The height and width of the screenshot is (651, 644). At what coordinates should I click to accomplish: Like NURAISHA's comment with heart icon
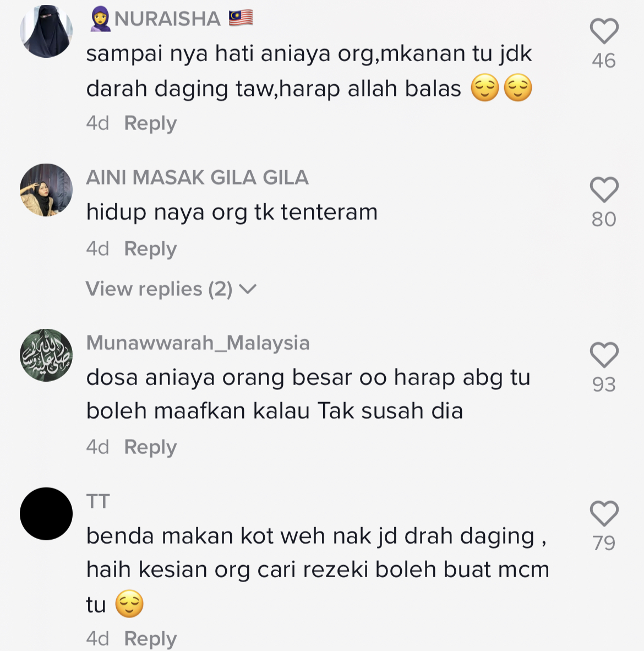604,31
